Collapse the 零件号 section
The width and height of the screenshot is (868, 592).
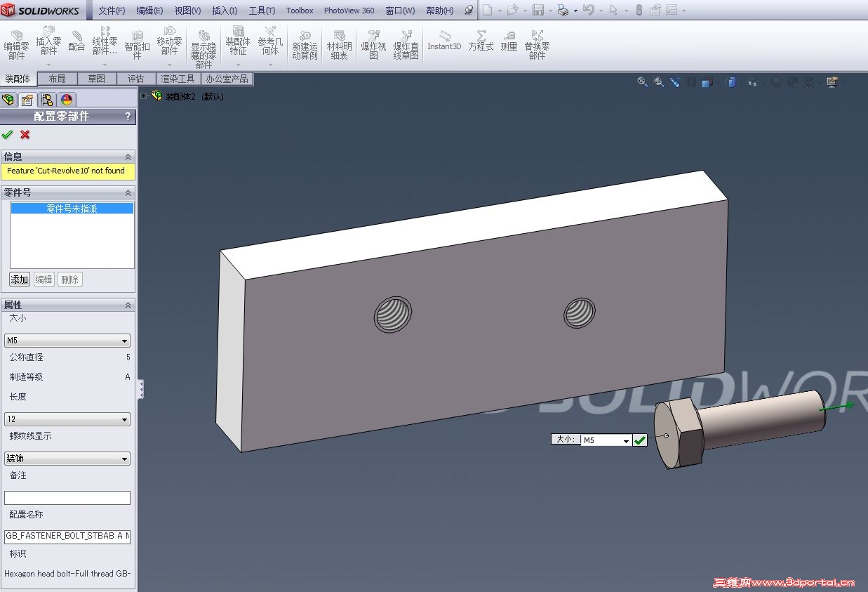click(x=128, y=192)
